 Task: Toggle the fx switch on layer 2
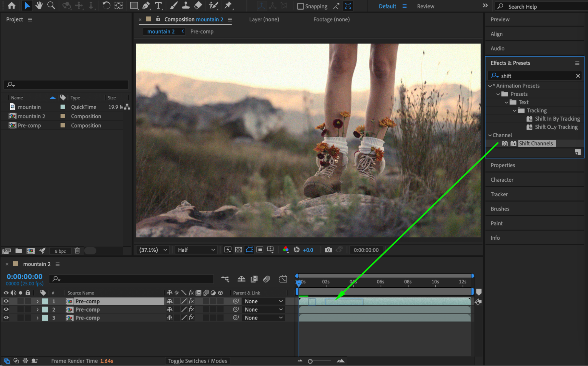click(191, 309)
